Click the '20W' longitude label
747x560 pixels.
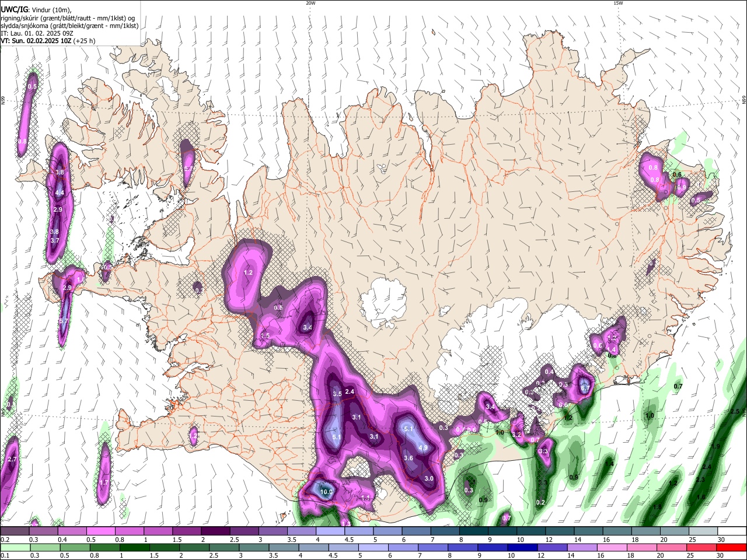311,3
